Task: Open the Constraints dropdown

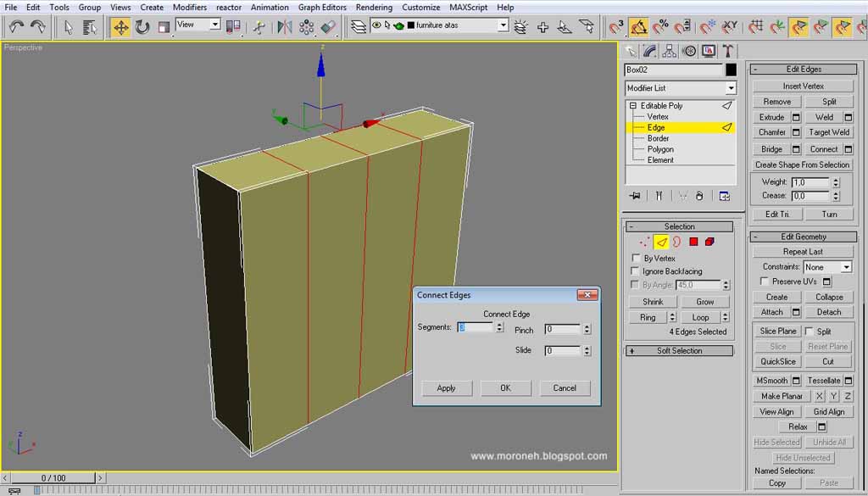Action: [x=827, y=267]
